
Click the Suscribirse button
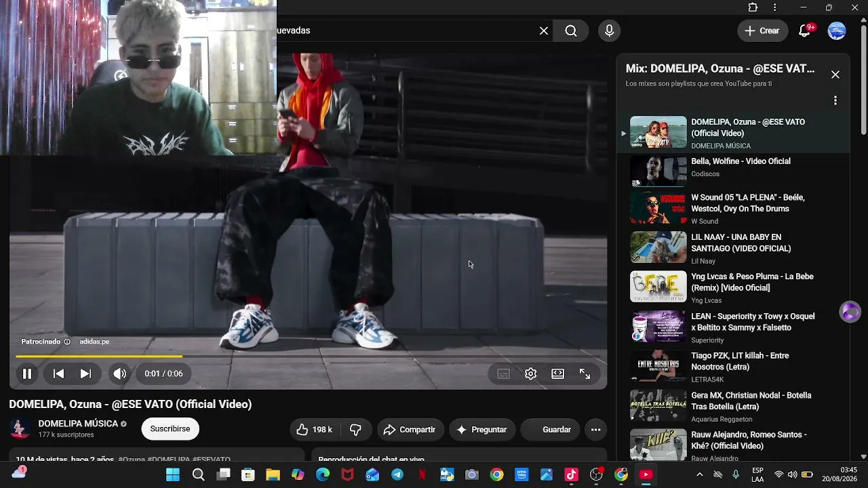click(170, 429)
